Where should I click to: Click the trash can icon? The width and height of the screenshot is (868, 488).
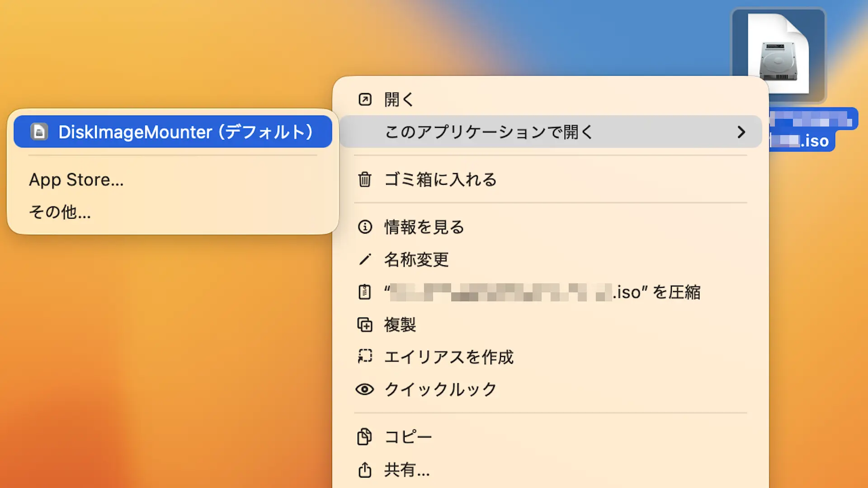click(x=365, y=180)
